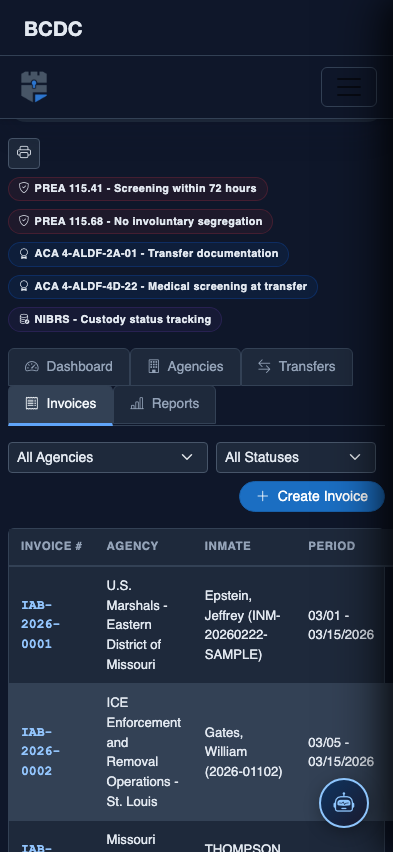Click NIBRS Custody status tracking badge

click(x=115, y=319)
